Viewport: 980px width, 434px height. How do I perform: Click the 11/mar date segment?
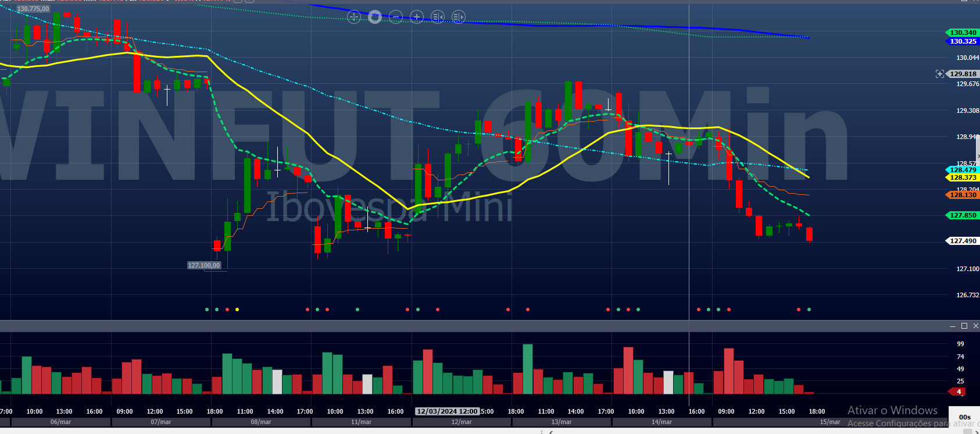tap(361, 422)
